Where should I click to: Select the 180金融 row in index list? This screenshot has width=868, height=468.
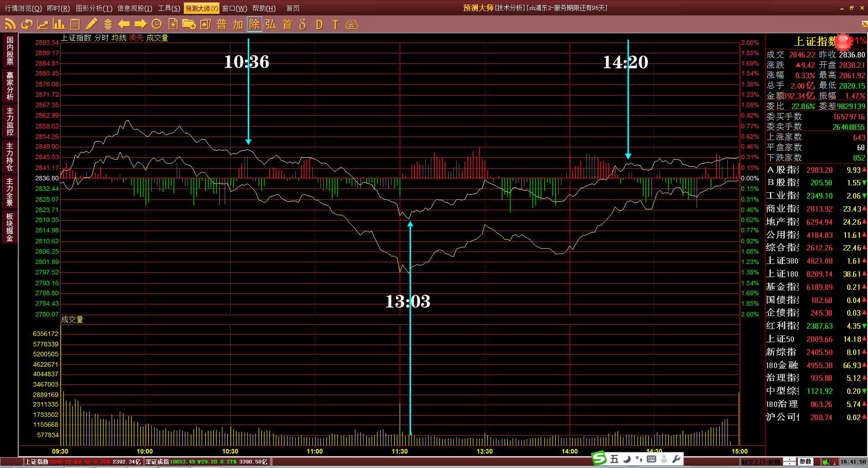816,365
